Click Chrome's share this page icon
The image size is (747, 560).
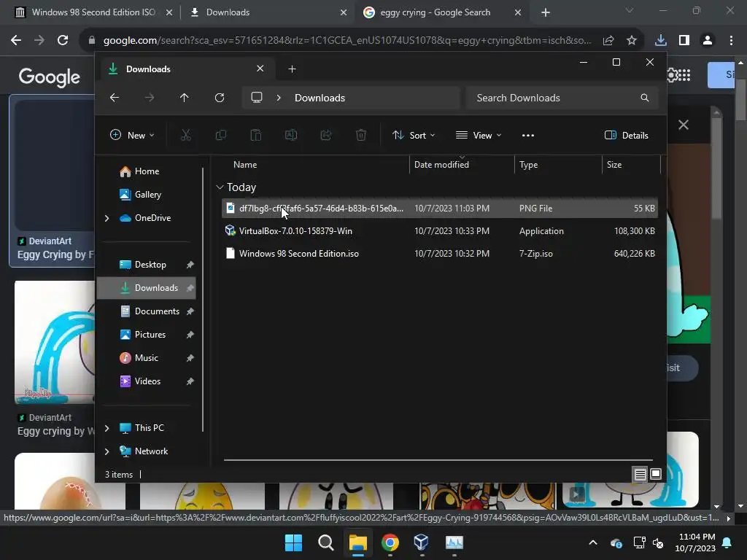[608, 41]
